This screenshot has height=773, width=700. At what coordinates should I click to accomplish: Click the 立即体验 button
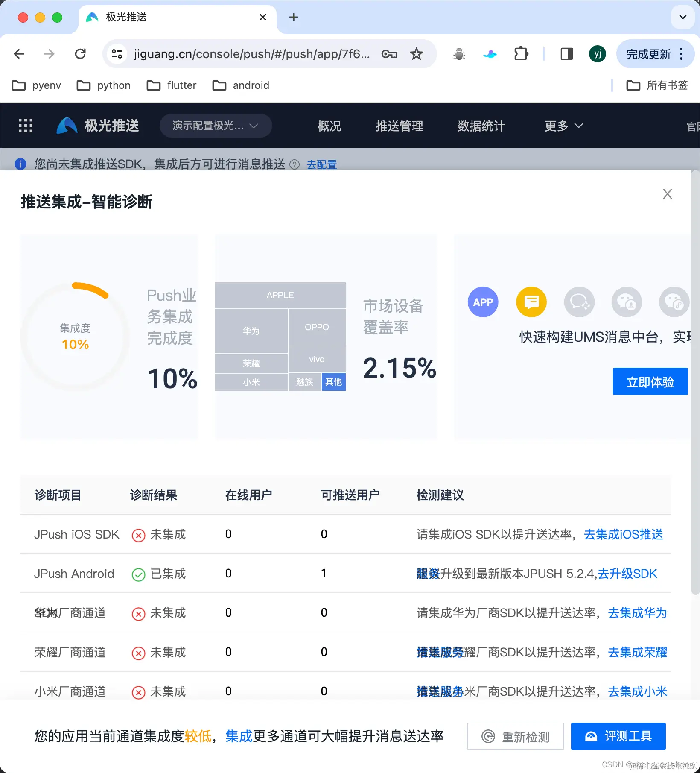point(650,381)
